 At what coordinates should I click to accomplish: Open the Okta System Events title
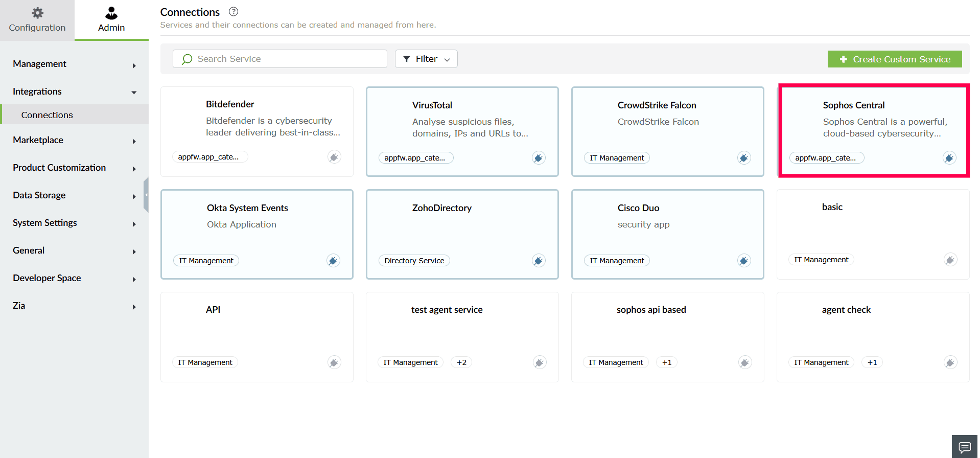tap(247, 208)
